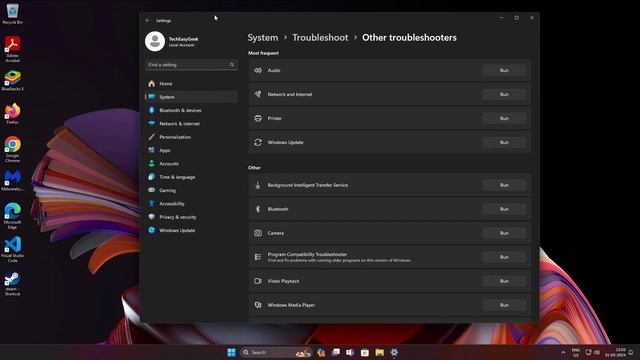The width and height of the screenshot is (640, 360).
Task: Click the Program Compatibility list icon
Action: [258, 257]
